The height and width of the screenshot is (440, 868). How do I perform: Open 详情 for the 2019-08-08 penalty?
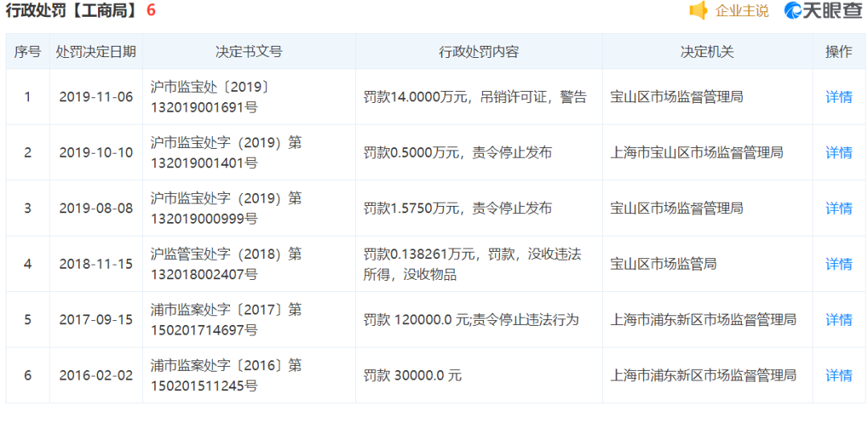click(x=838, y=208)
